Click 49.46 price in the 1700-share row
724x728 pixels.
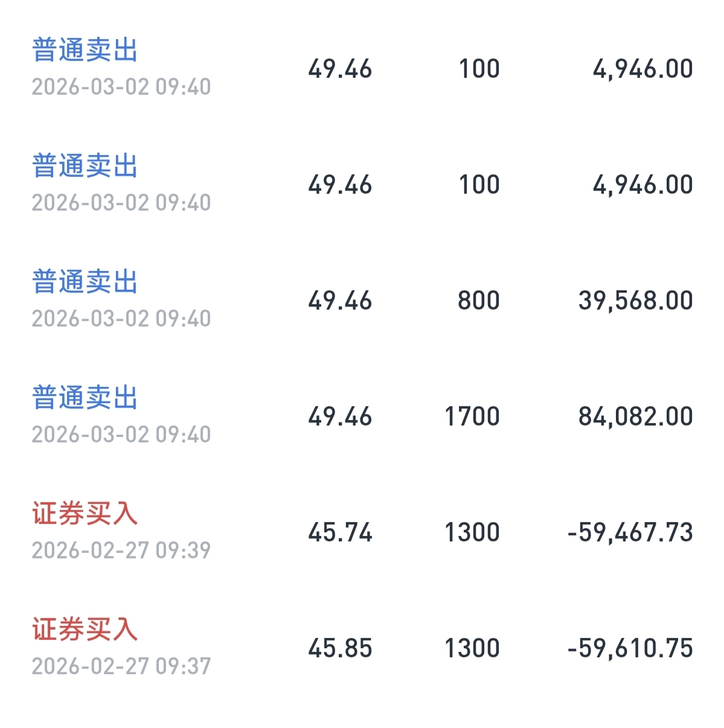(x=340, y=417)
